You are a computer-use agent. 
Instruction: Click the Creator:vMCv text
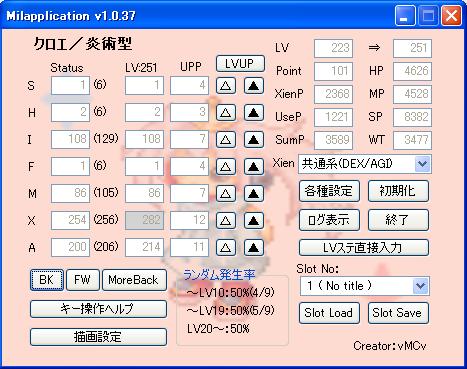(390, 346)
